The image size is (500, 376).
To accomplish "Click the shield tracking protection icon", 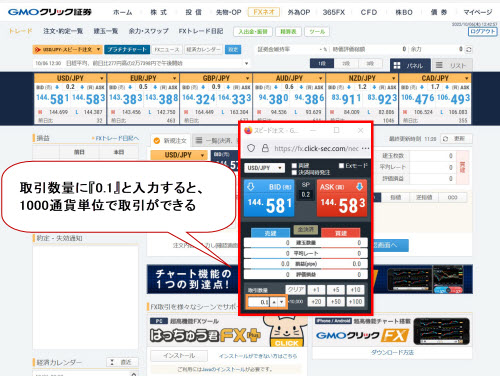I will tap(251, 148).
